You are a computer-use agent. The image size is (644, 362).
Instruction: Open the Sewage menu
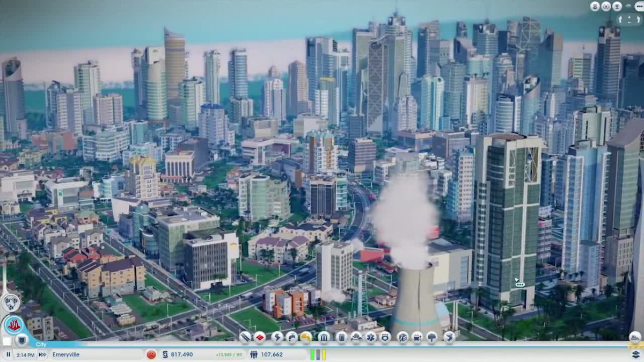click(306, 337)
